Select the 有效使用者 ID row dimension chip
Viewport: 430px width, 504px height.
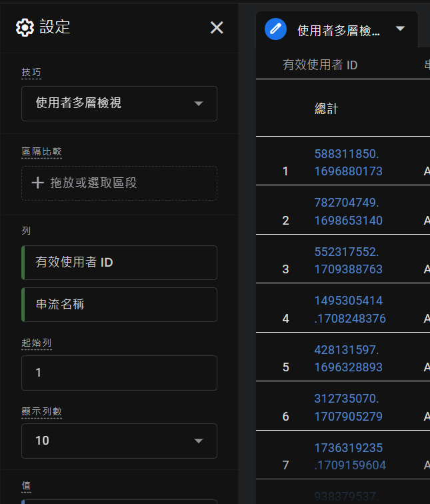click(x=119, y=263)
